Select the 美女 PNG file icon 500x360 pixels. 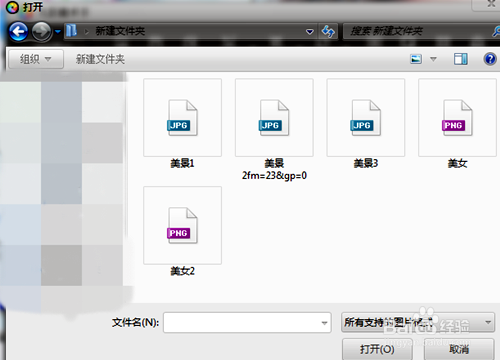(x=457, y=118)
